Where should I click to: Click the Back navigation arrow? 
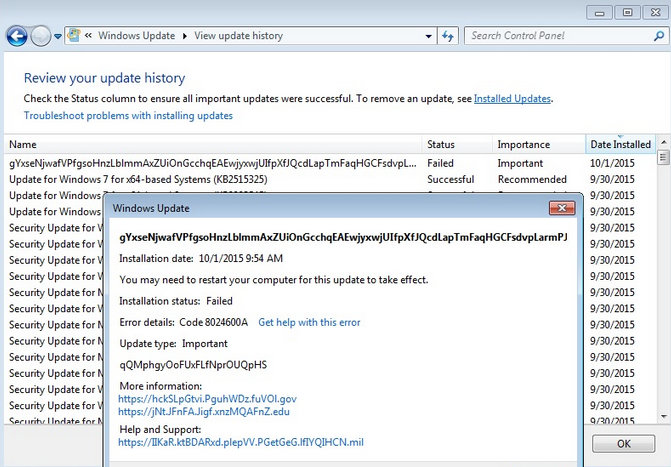click(17, 36)
